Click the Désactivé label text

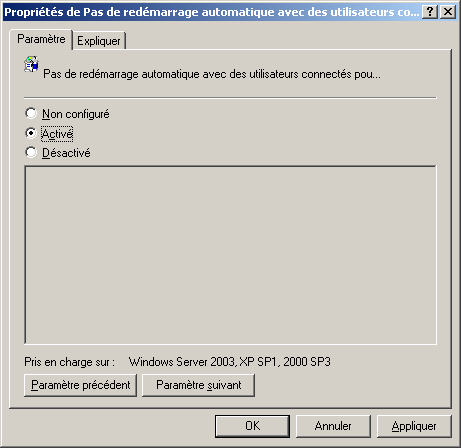coord(66,153)
